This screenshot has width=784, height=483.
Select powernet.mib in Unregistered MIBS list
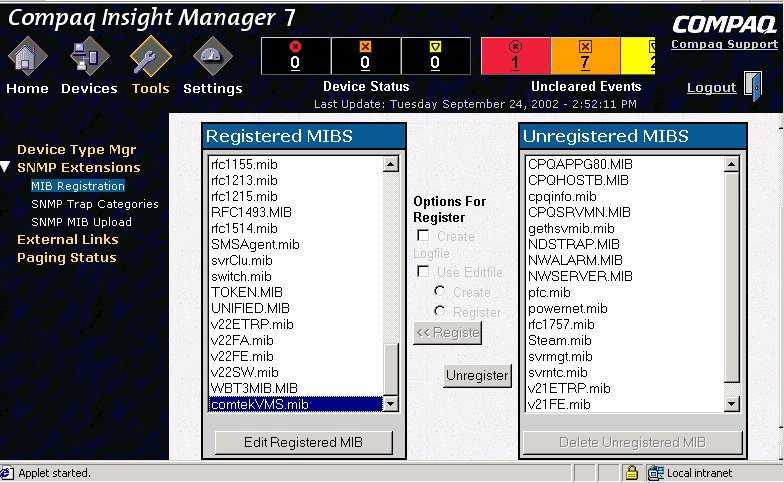point(567,309)
